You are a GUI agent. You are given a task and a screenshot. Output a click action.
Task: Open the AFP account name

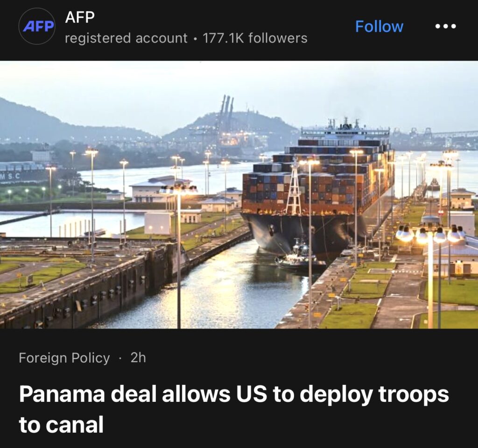tap(79, 17)
